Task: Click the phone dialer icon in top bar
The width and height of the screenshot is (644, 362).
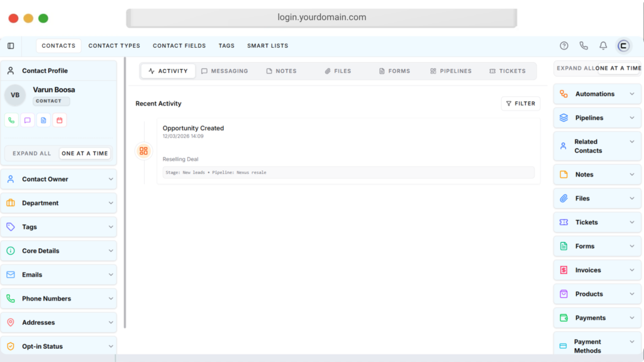Action: pyautogui.click(x=584, y=46)
